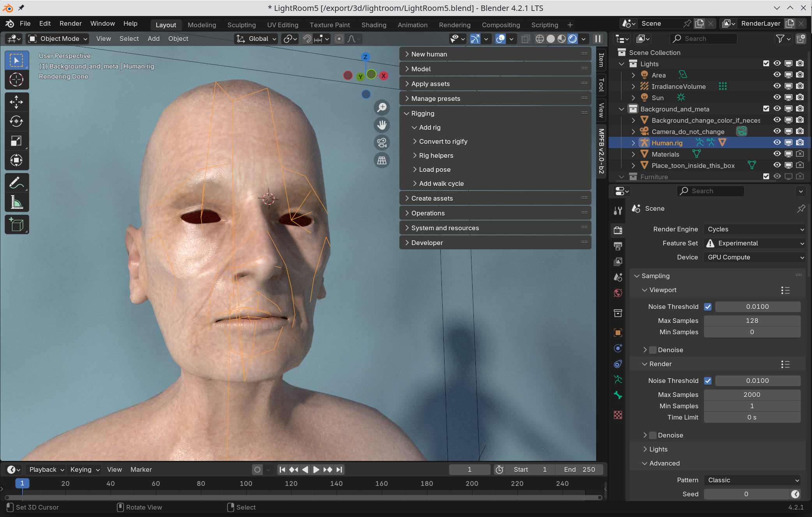Pick the Scale tool
The image size is (812, 517).
click(16, 141)
